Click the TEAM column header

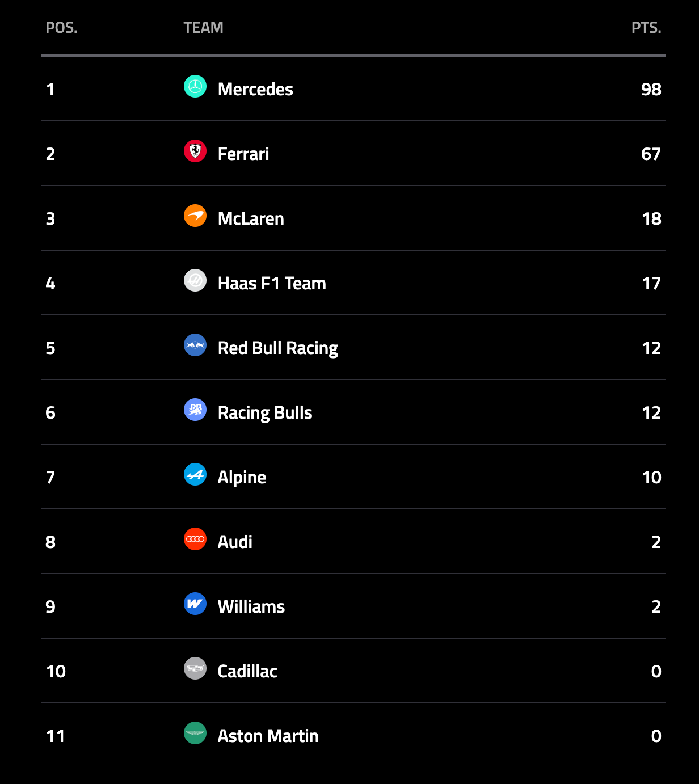tap(203, 28)
